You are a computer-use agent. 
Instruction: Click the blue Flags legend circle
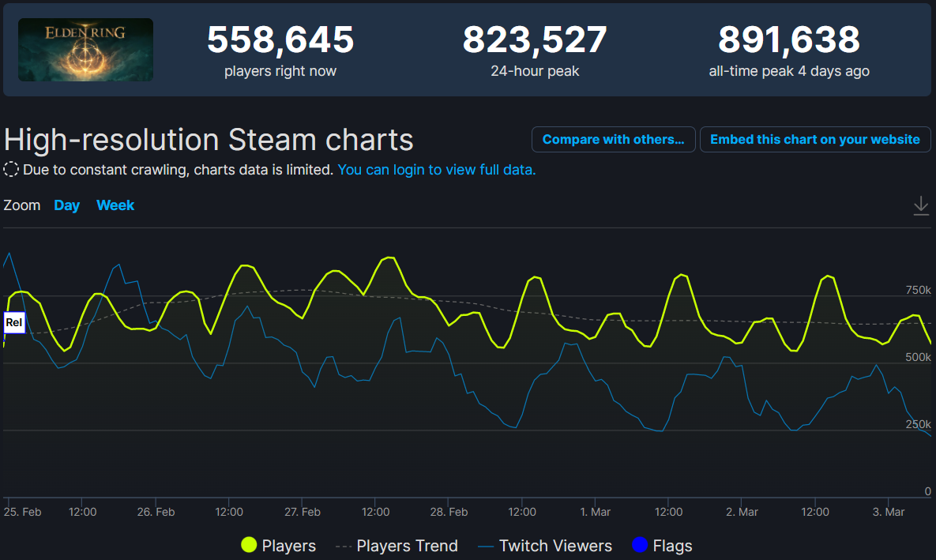(640, 545)
